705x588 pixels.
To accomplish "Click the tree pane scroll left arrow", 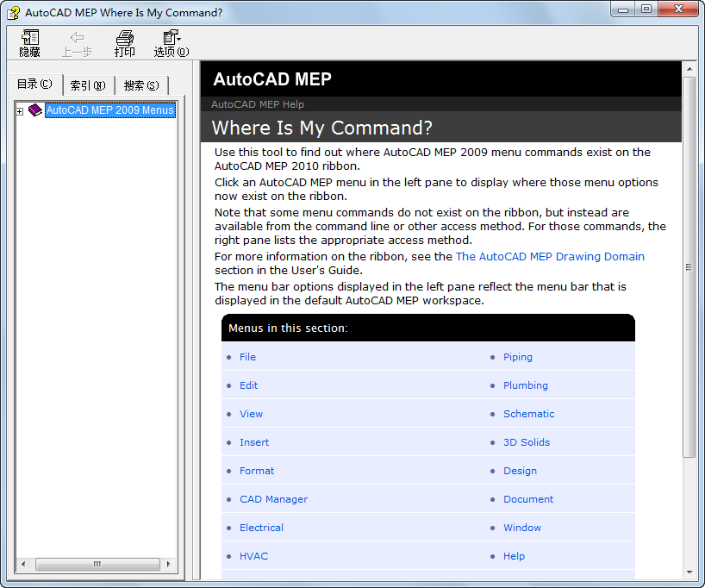I will point(23,564).
